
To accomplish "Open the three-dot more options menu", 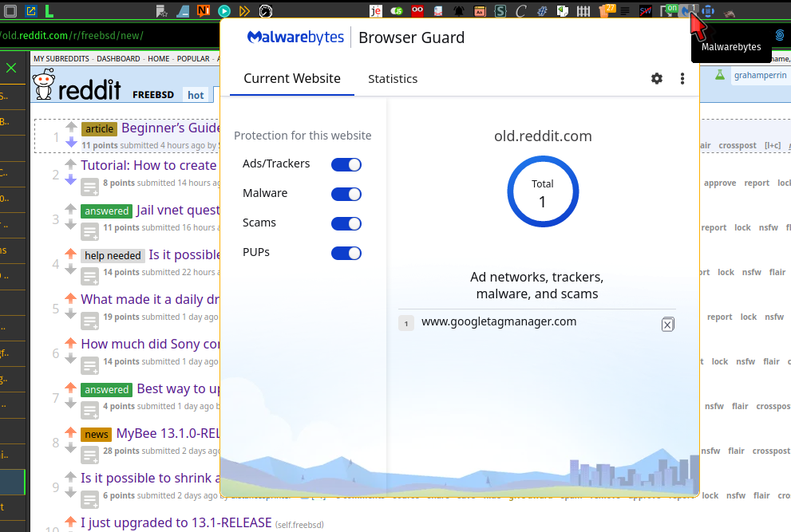I will click(x=682, y=78).
